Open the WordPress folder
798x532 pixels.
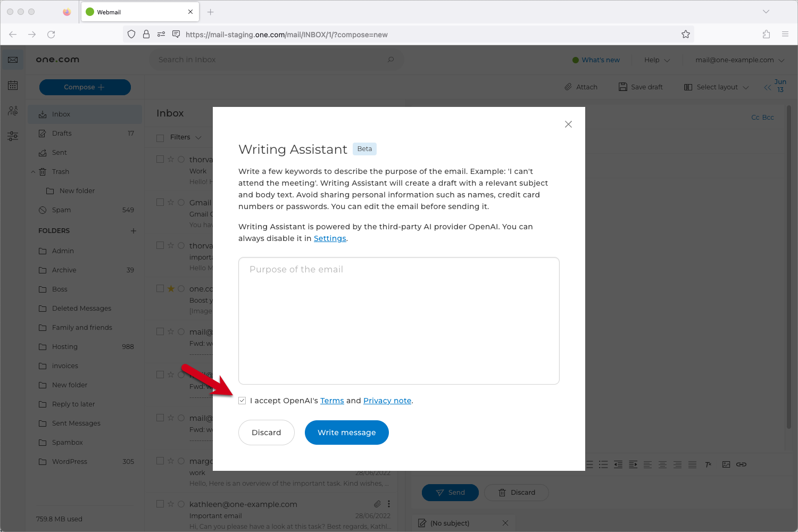click(85, 462)
